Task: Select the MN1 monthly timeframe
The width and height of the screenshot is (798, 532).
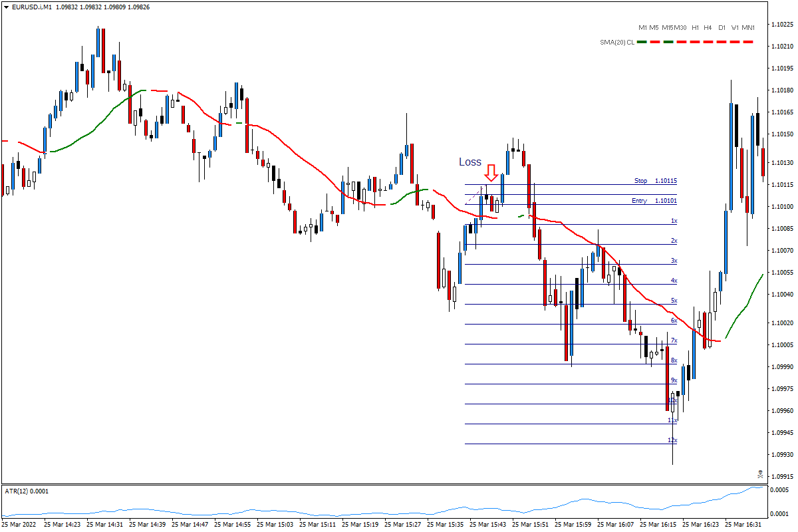Action: [x=747, y=28]
